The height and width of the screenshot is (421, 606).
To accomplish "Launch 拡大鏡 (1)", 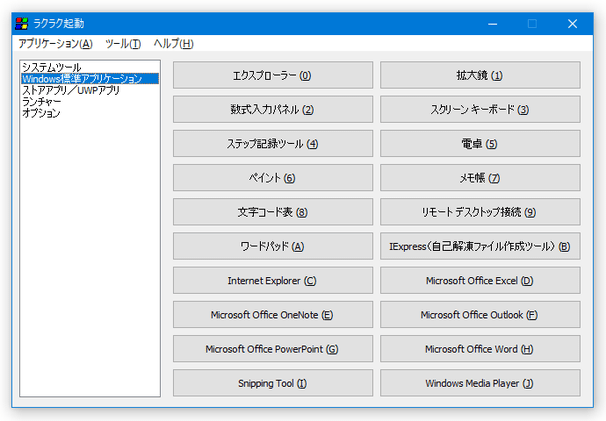I will (480, 75).
